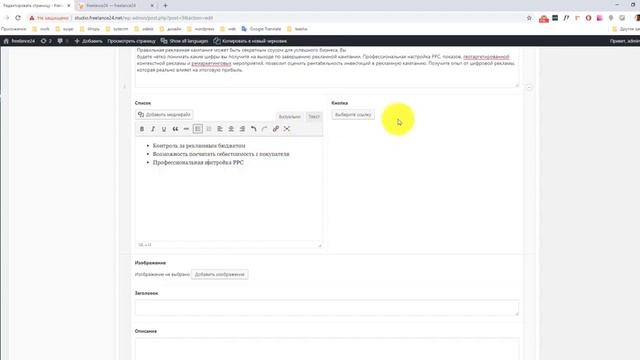This screenshot has width=640, height=360.
Task: Click inside the Список editor content area
Action: [229, 189]
